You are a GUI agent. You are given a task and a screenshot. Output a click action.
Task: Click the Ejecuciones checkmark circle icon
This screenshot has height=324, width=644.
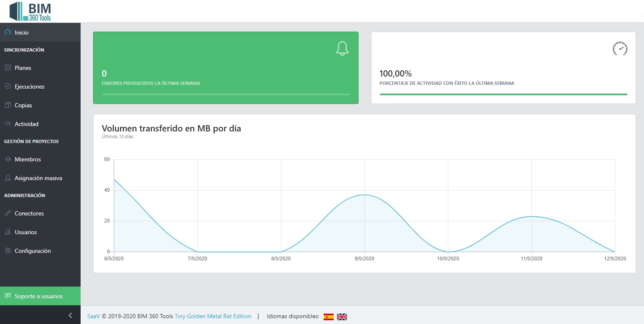[7, 87]
